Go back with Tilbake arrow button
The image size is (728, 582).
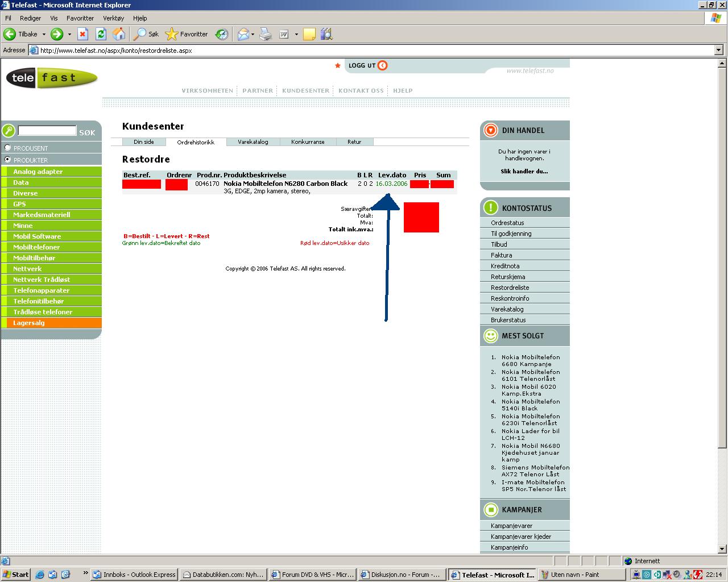[x=20, y=34]
